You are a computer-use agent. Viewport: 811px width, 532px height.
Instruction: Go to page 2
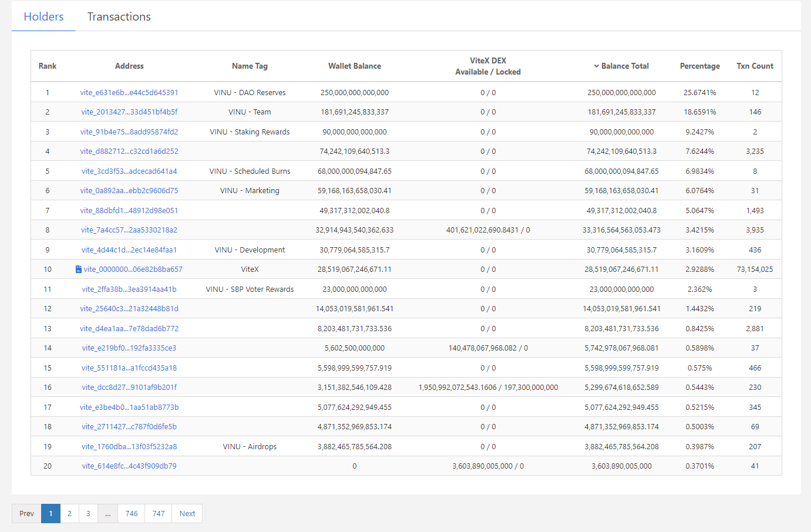coord(69,514)
